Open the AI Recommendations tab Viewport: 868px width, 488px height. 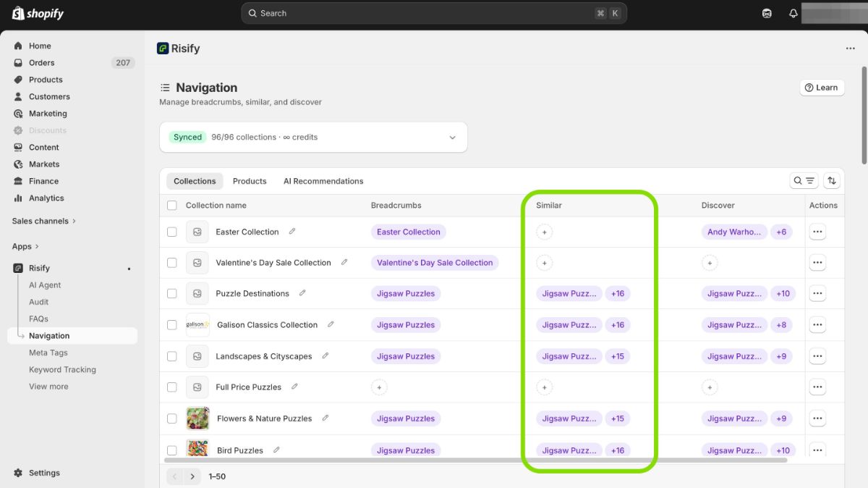click(x=323, y=181)
